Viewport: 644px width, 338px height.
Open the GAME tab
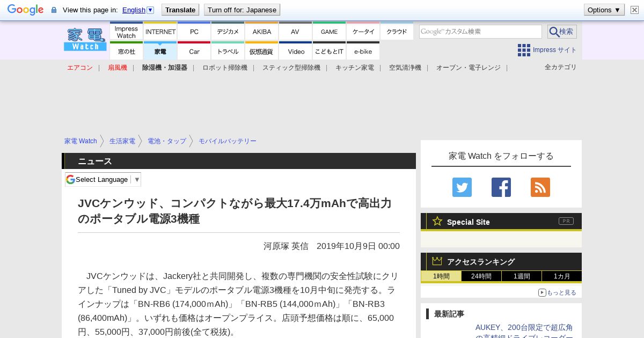click(330, 32)
